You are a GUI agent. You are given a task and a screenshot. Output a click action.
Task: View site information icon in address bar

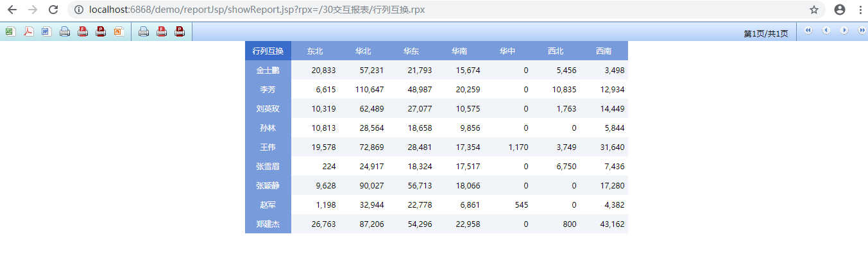point(79,10)
